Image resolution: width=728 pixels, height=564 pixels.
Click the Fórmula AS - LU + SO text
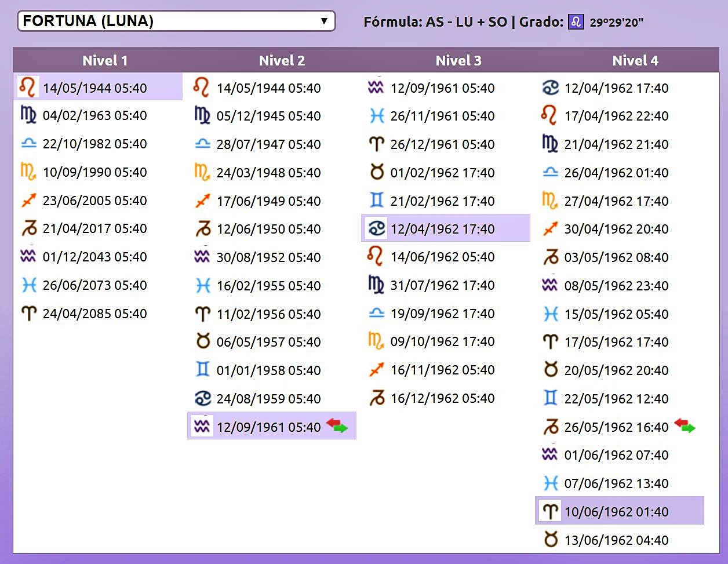(x=435, y=22)
